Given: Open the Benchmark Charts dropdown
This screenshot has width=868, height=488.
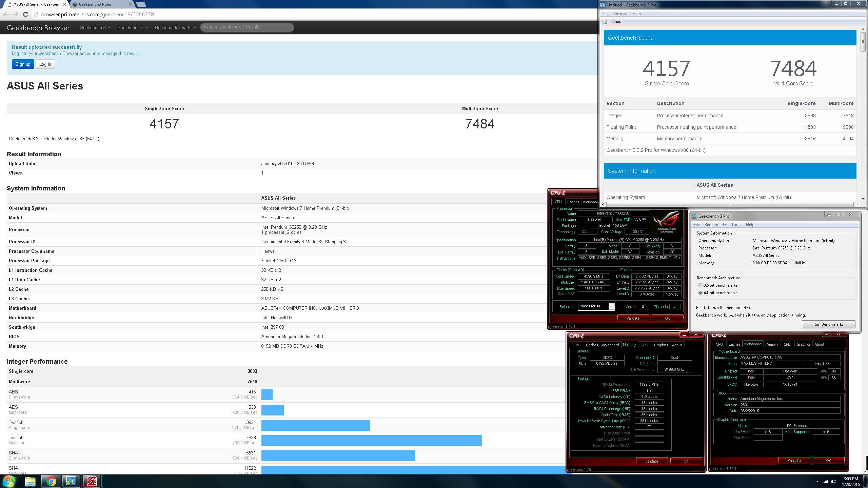Looking at the screenshot, I should [175, 27].
